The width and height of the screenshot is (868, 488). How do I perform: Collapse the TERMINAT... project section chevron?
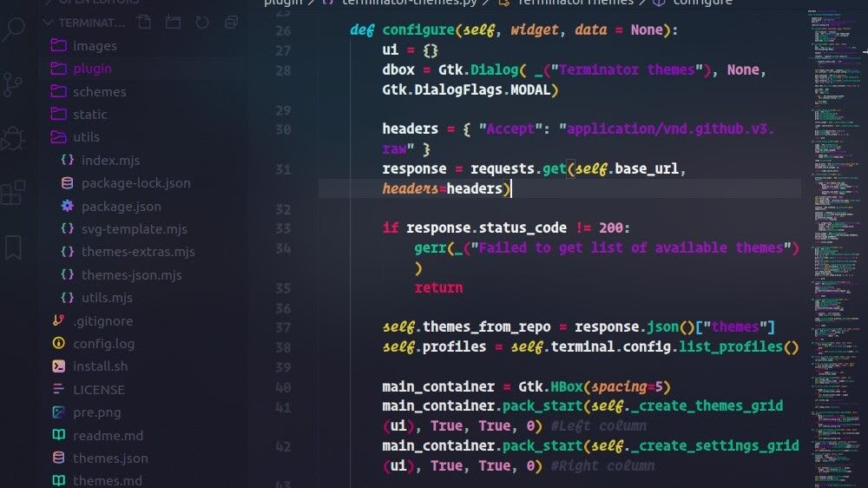(x=48, y=23)
